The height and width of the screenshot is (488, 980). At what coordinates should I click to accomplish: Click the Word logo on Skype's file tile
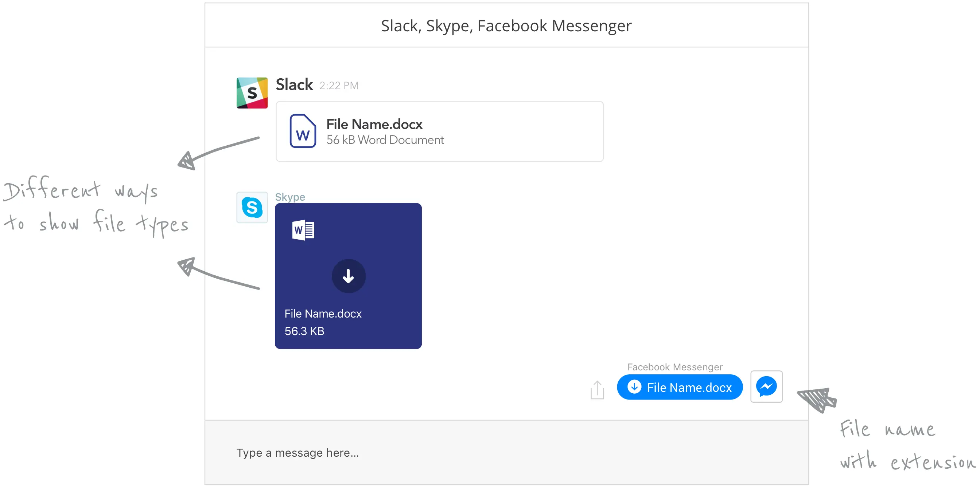(x=303, y=229)
